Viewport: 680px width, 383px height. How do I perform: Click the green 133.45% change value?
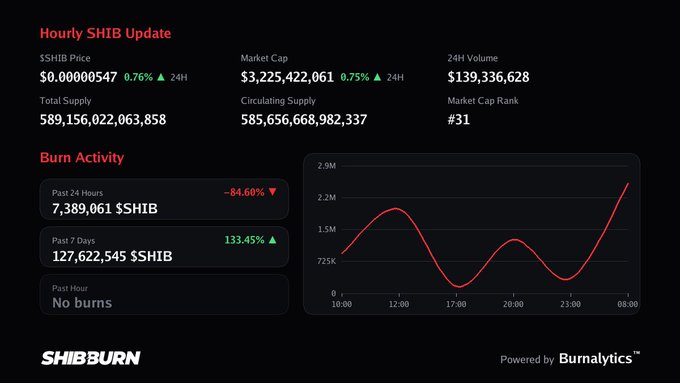tap(244, 240)
